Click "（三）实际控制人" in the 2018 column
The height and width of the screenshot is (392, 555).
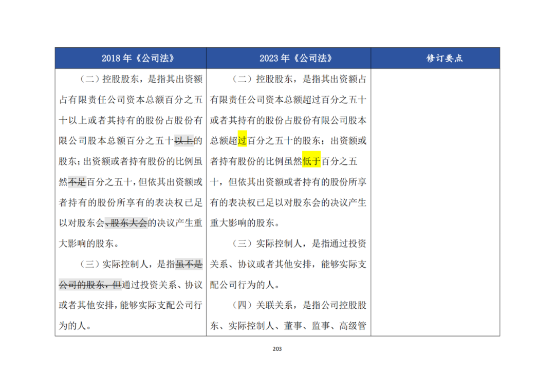click(114, 264)
